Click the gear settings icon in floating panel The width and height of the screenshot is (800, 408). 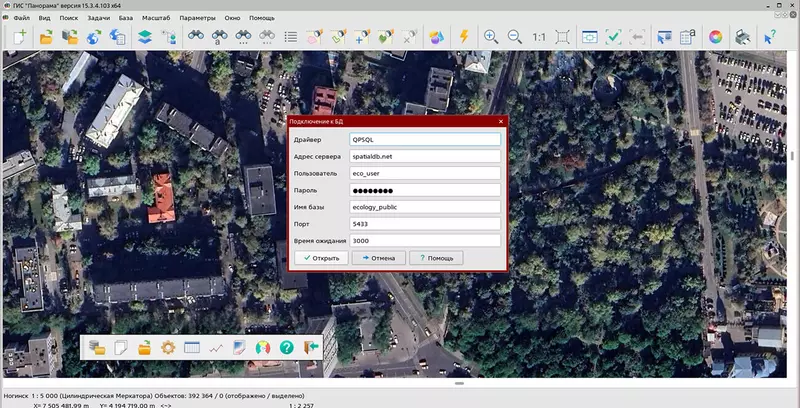pyautogui.click(x=168, y=348)
